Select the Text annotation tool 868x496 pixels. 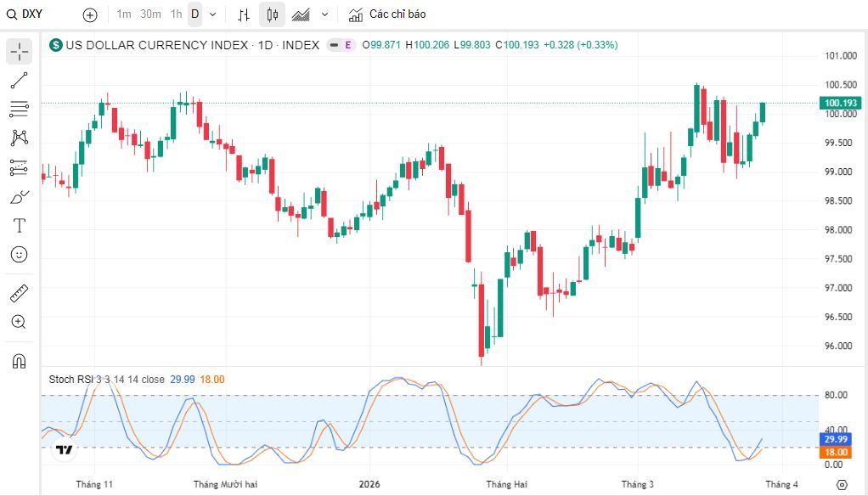click(x=20, y=225)
